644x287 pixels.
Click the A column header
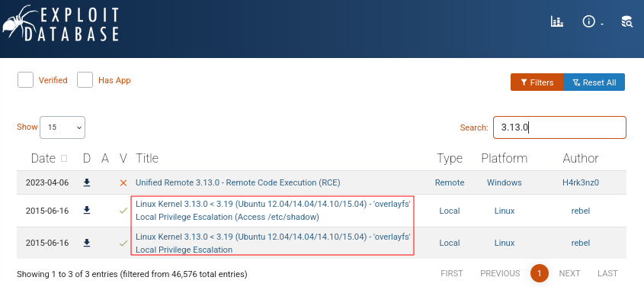pyautogui.click(x=105, y=158)
